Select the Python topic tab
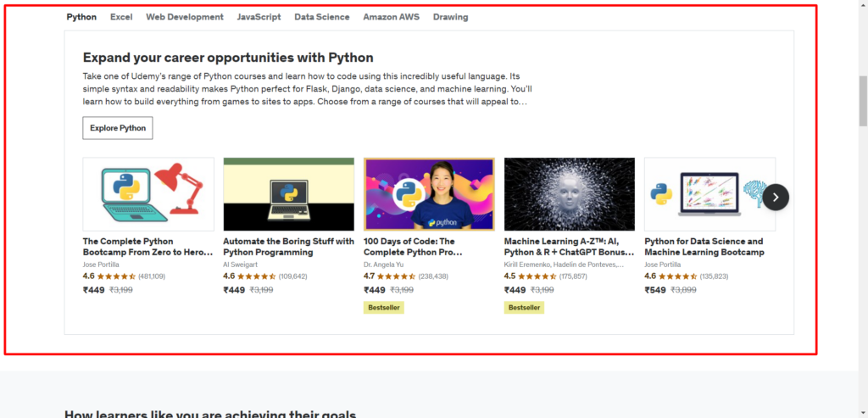 (81, 17)
